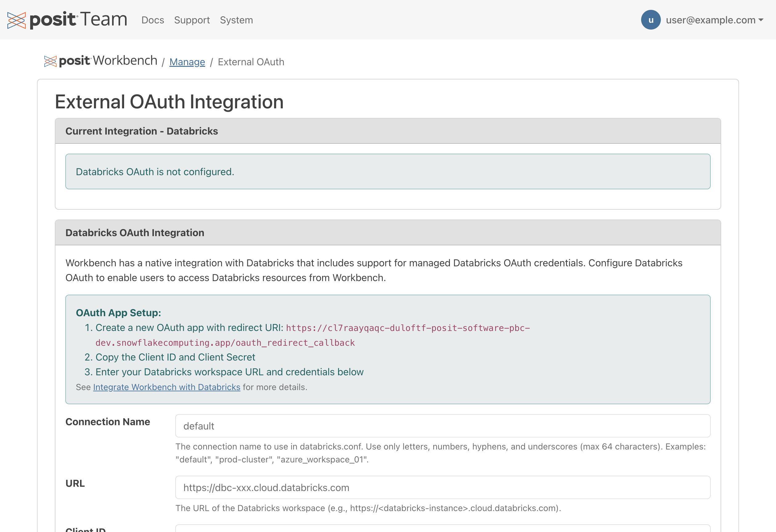The image size is (776, 532).
Task: Click the dropdown caret beside the username
Action: tap(761, 20)
